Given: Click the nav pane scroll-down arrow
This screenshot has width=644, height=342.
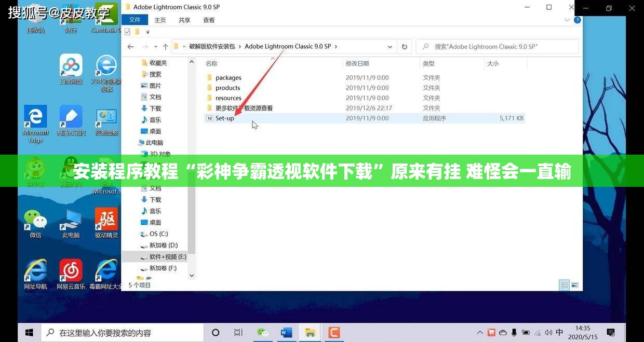Looking at the screenshot, I should point(192,276).
